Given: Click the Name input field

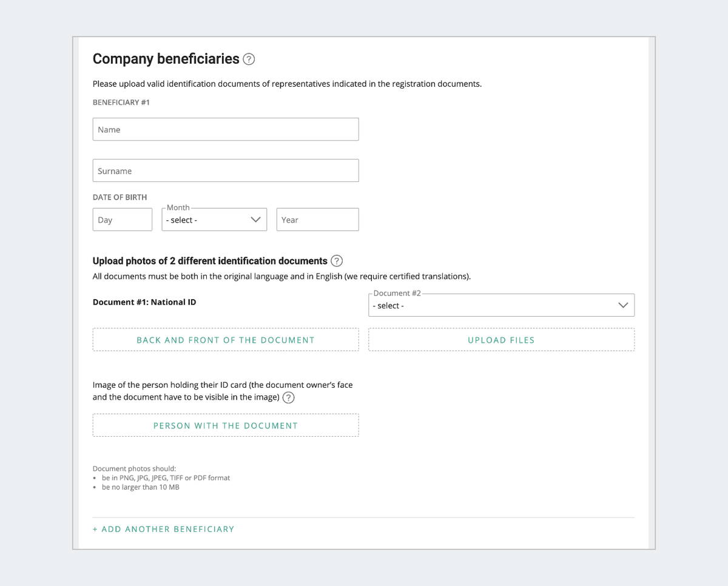Looking at the screenshot, I should [226, 130].
